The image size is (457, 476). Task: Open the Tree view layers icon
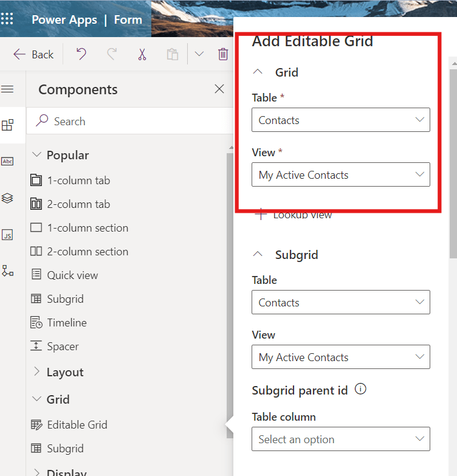coord(8,198)
